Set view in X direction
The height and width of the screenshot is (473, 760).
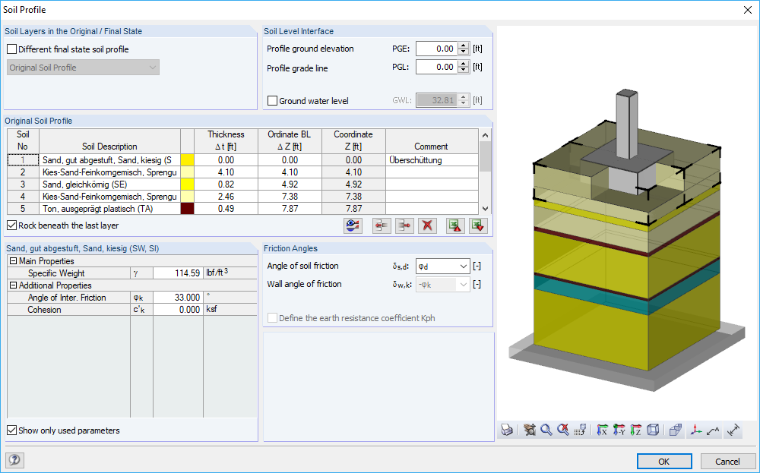pos(602,430)
